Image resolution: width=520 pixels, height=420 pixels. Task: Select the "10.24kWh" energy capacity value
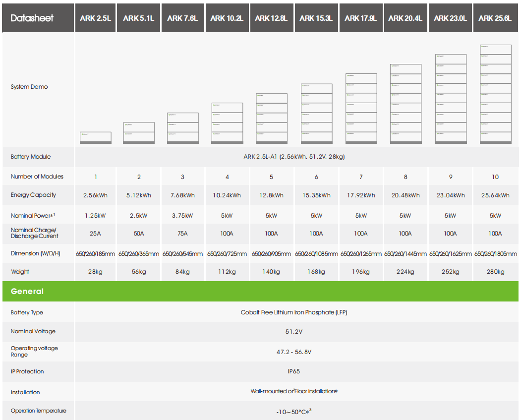coord(227,195)
